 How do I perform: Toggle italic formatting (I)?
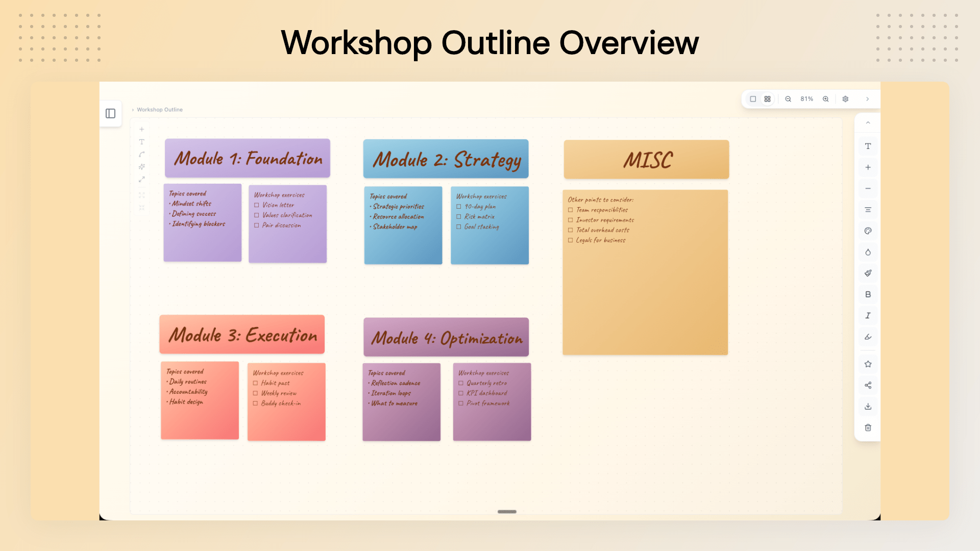(868, 316)
